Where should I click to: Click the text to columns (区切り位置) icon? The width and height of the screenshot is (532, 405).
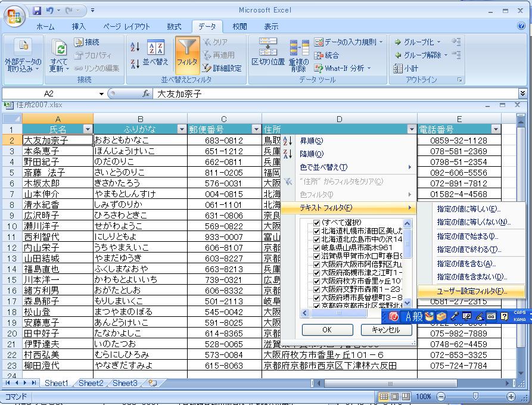[x=268, y=46]
